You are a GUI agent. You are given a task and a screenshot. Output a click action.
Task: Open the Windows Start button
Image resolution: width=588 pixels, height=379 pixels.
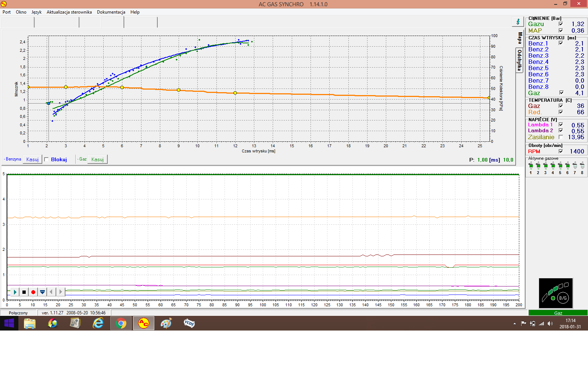(x=9, y=323)
